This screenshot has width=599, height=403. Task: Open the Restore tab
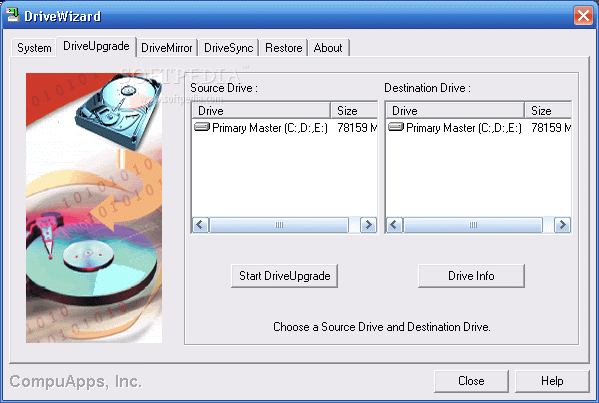tap(283, 48)
